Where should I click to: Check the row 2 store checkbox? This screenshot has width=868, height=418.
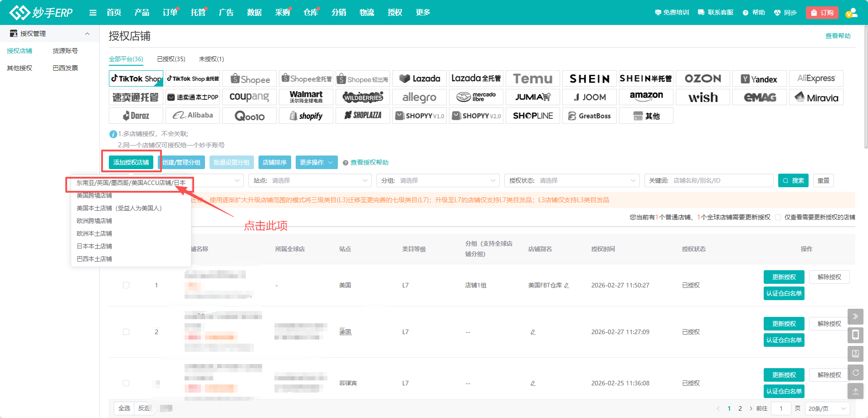click(126, 332)
